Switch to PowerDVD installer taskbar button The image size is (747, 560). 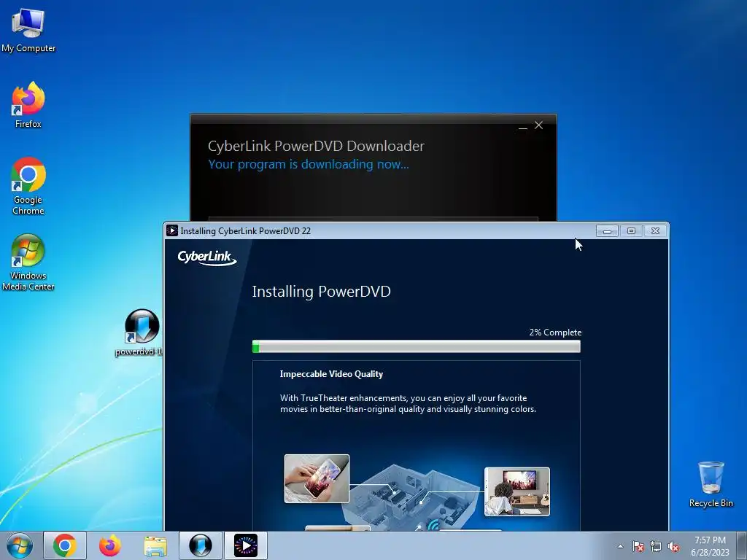[x=246, y=545]
